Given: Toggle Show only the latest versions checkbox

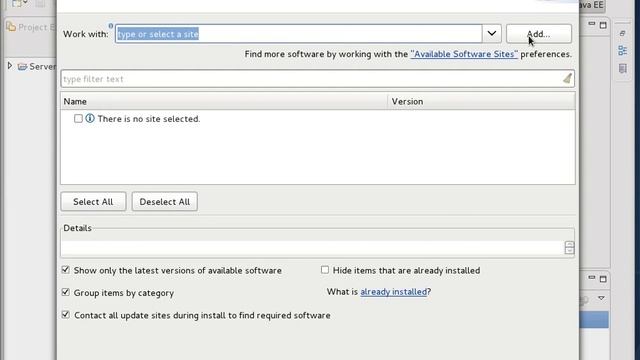Looking at the screenshot, I should pyautogui.click(x=65, y=270).
